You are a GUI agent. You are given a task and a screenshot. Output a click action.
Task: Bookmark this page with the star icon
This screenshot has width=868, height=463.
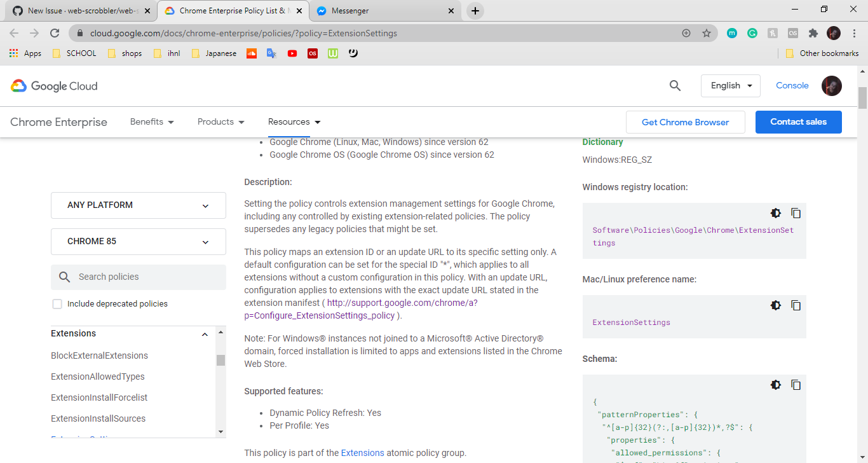pos(707,32)
